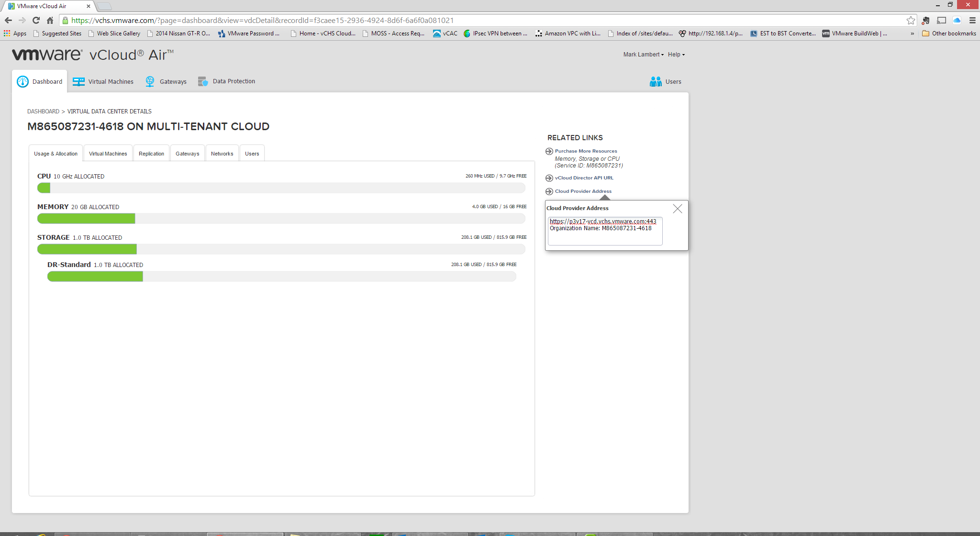Click arrow icon beside vCloud Director API URL
The width and height of the screenshot is (980, 536).
point(549,178)
